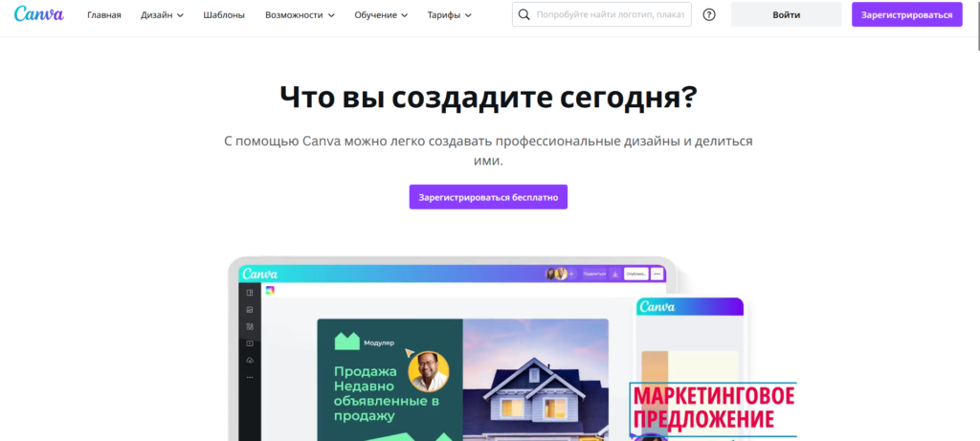The width and height of the screenshot is (980, 441).
Task: Open the help question mark icon
Action: 709,14
